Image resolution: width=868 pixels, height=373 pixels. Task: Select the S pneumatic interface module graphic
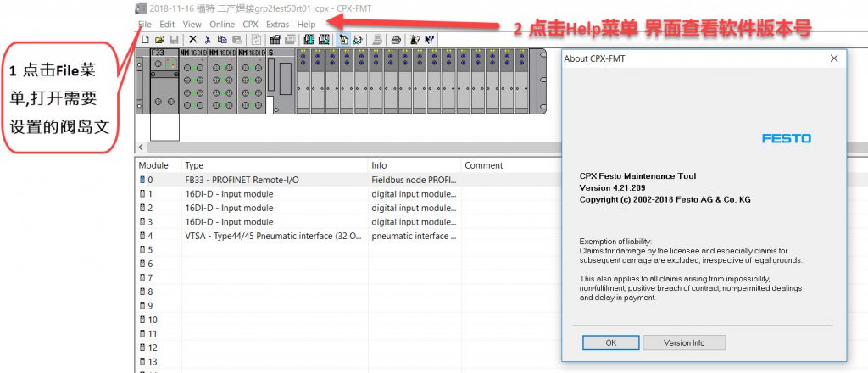281,81
